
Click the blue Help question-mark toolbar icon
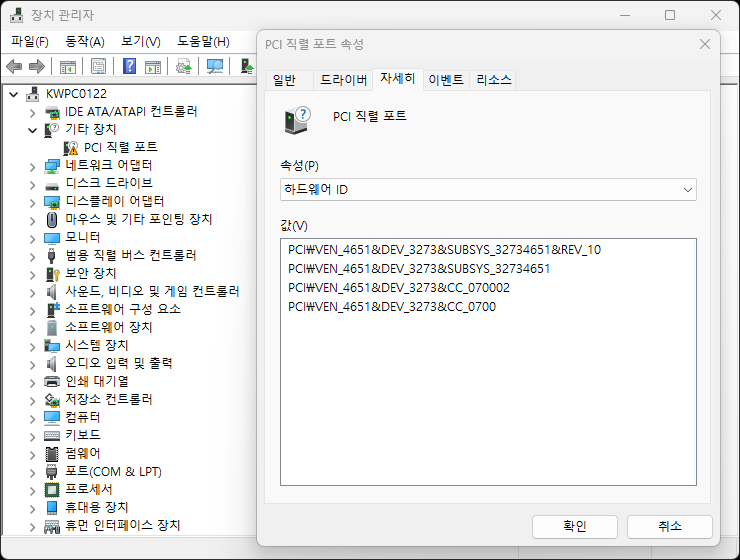pyautogui.click(x=129, y=66)
